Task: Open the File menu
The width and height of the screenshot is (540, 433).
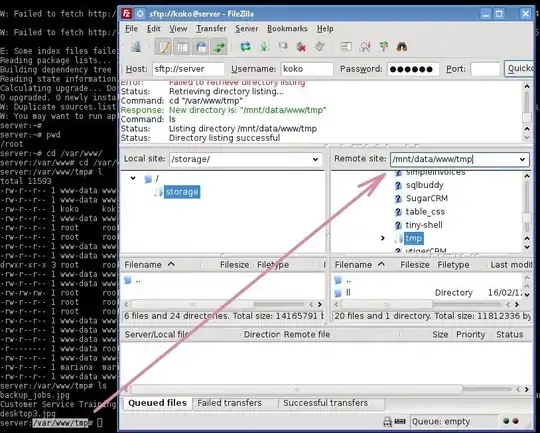Action: click(131, 29)
